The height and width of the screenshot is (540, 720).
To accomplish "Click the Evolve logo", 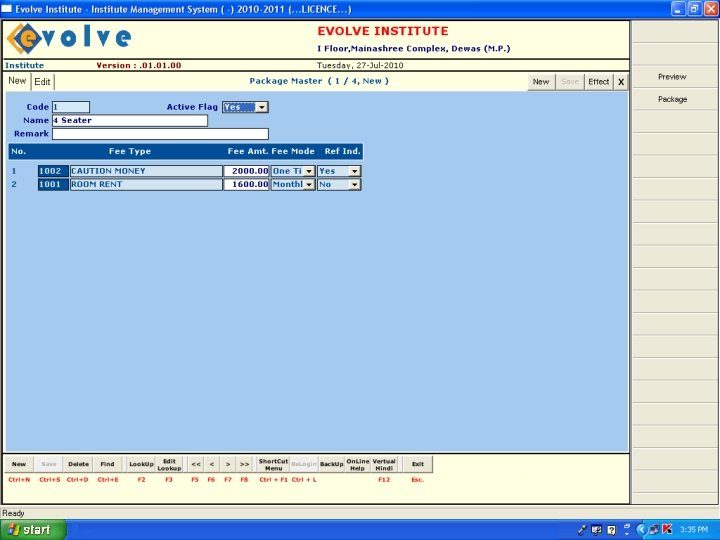I will pyautogui.click(x=69, y=38).
